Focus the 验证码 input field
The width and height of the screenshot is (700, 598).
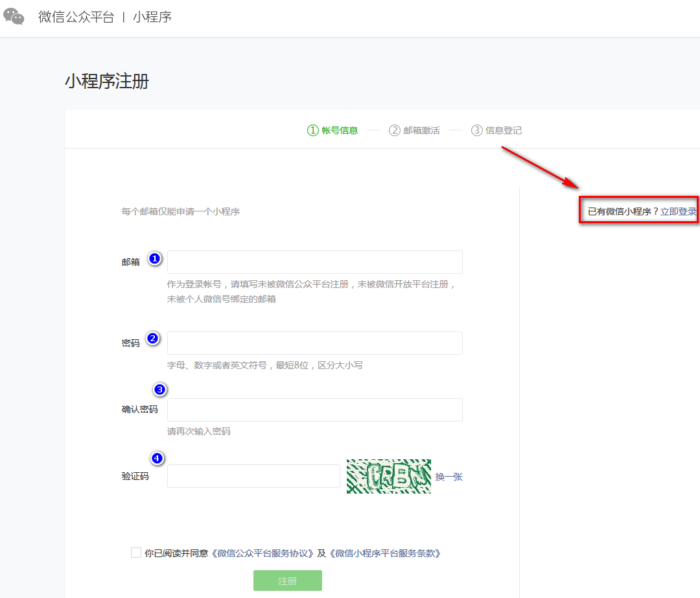coord(253,476)
